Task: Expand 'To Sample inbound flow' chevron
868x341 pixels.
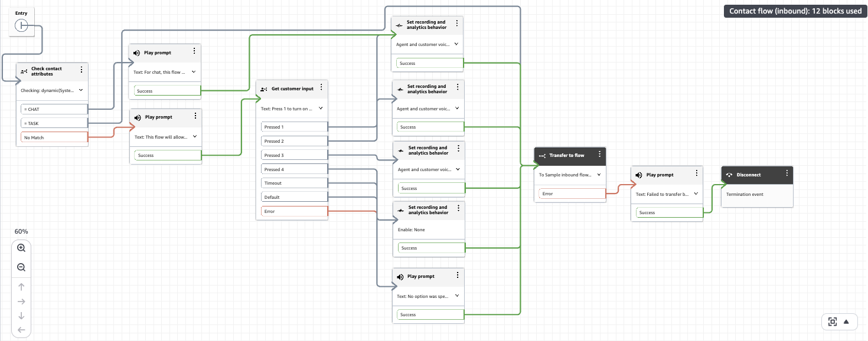Action: (x=599, y=175)
